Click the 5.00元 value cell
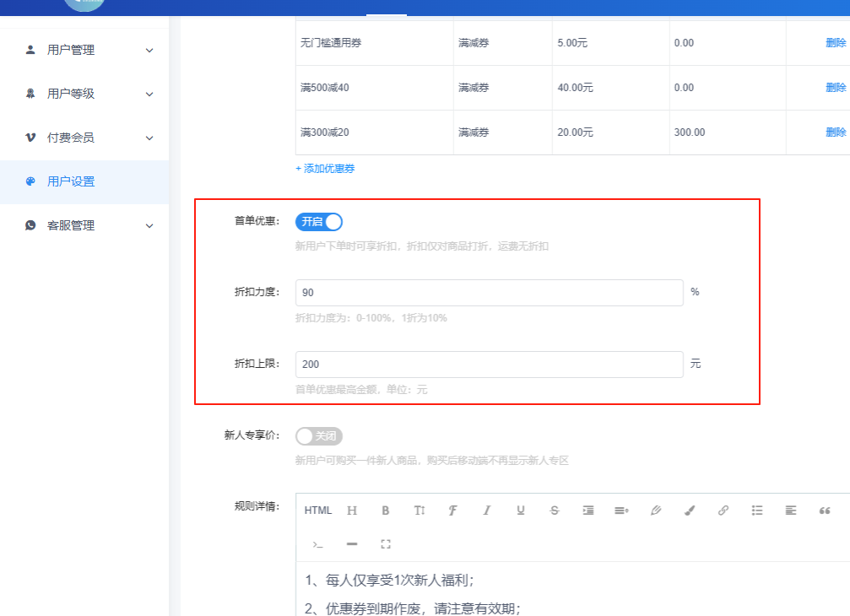Viewport: 850px width, 616px height. pyautogui.click(x=611, y=43)
